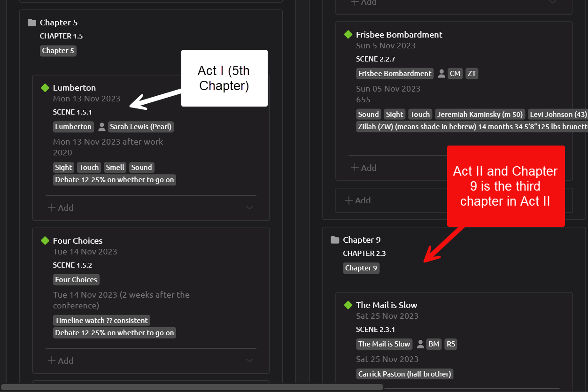Click the Smell sense tag in Lumberton
588x392 pixels.
[x=115, y=168]
